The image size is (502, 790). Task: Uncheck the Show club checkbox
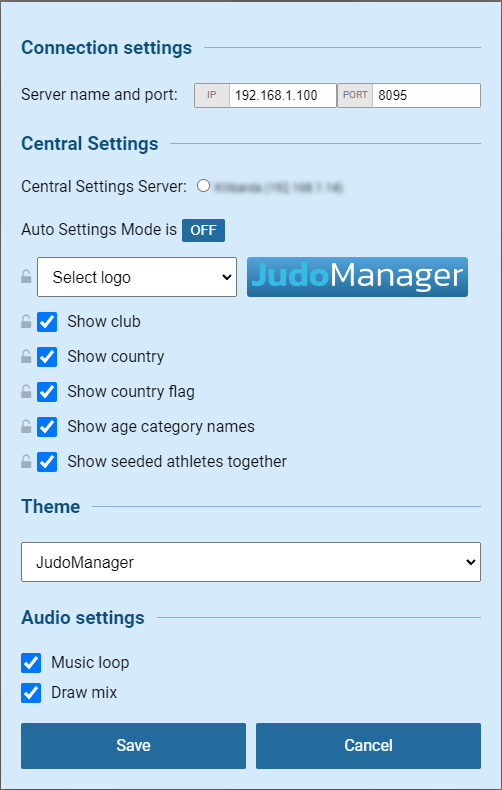[x=47, y=321]
